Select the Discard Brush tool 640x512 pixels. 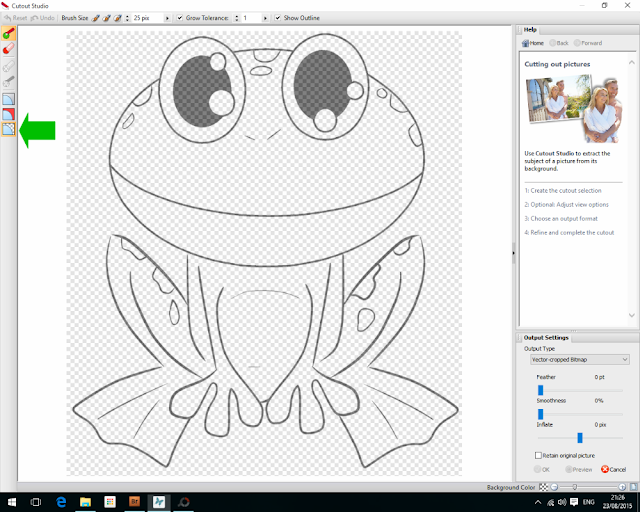(x=9, y=49)
